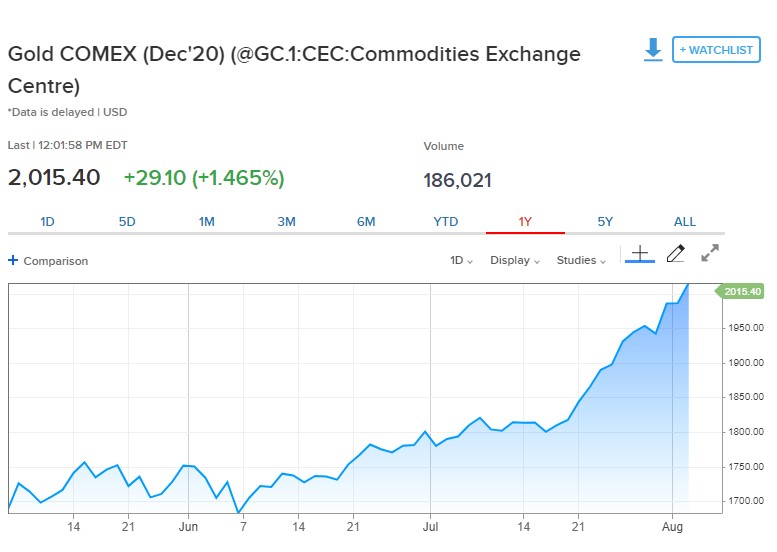Image resolution: width=777 pixels, height=552 pixels.
Task: Expand the Studies dropdown
Action: click(582, 261)
